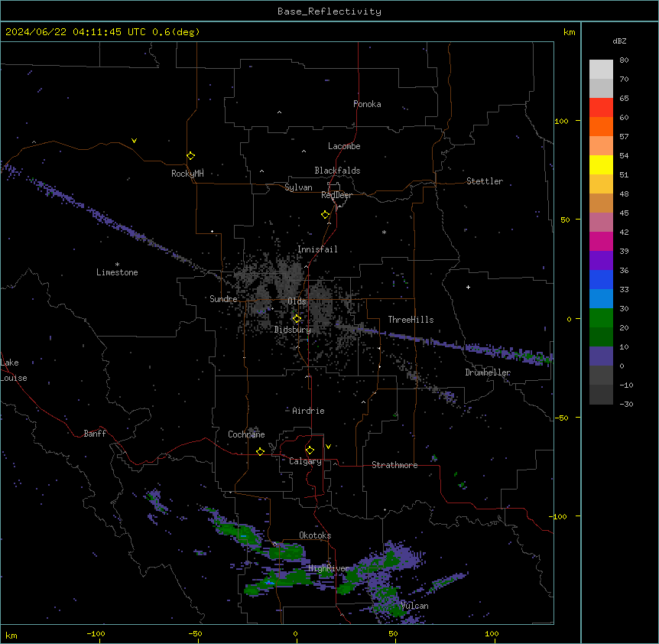The image size is (659, 644).
Task: Select the Airdrie map label
Action: click(308, 411)
